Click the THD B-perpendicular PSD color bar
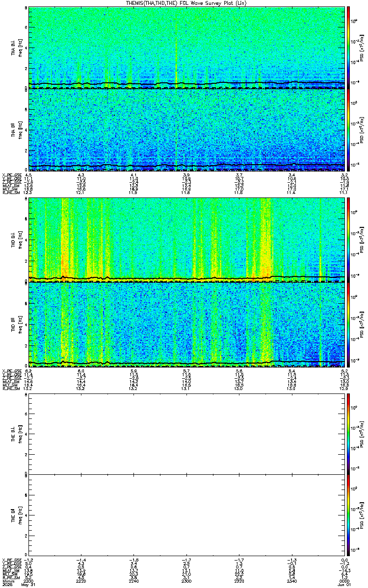The width and height of the screenshot is (368, 588). point(349,240)
